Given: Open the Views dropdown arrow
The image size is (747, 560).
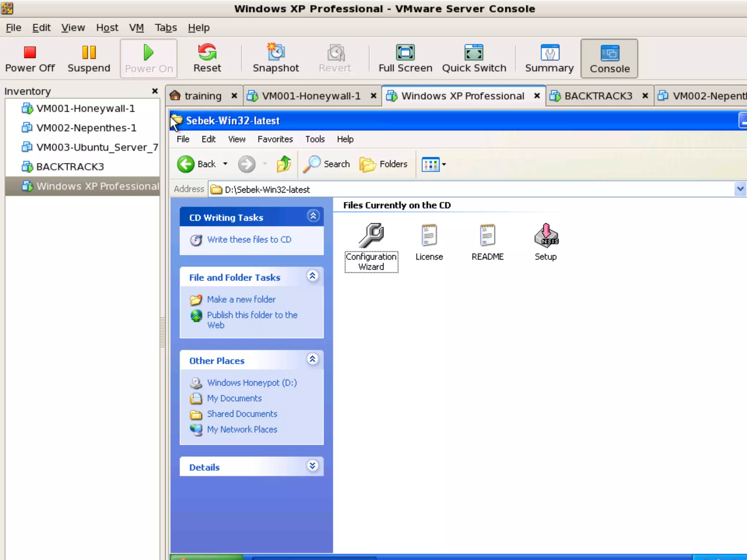Looking at the screenshot, I should pyautogui.click(x=444, y=164).
